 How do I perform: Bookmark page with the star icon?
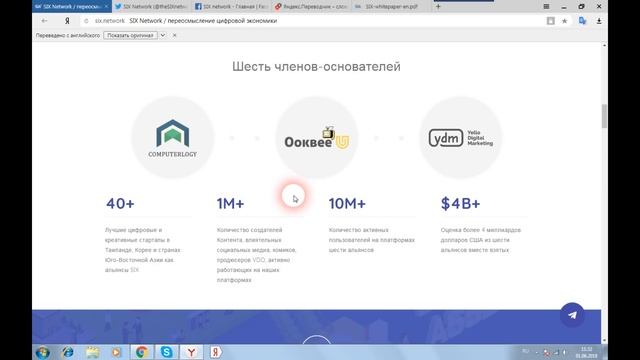coord(564,21)
